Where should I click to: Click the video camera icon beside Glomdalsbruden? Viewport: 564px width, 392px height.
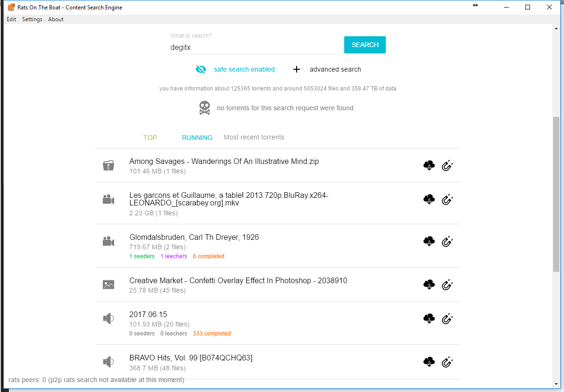(108, 242)
